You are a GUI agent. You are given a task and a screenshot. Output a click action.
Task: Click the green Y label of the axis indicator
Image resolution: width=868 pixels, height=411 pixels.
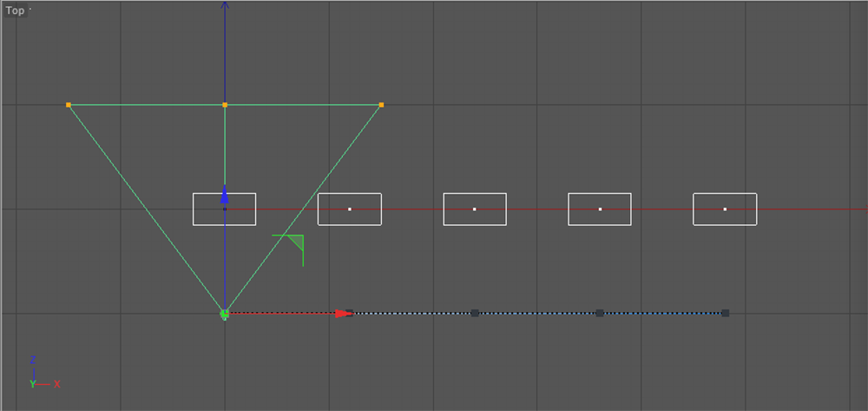[33, 384]
